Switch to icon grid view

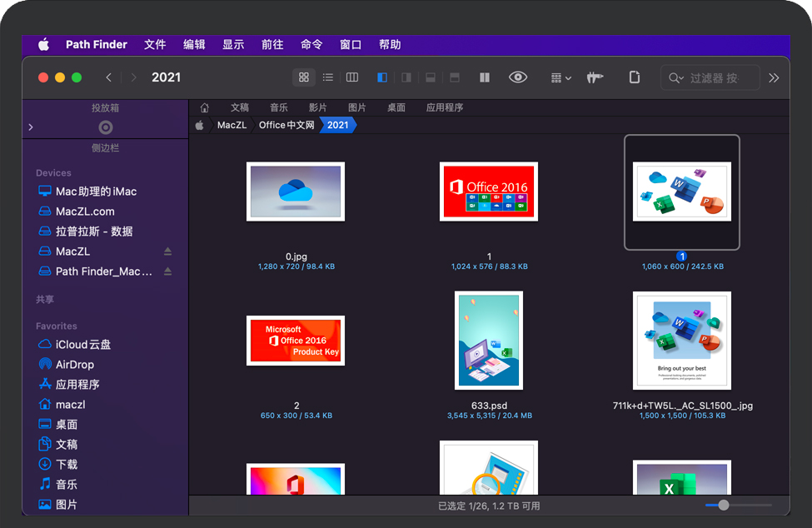point(304,77)
